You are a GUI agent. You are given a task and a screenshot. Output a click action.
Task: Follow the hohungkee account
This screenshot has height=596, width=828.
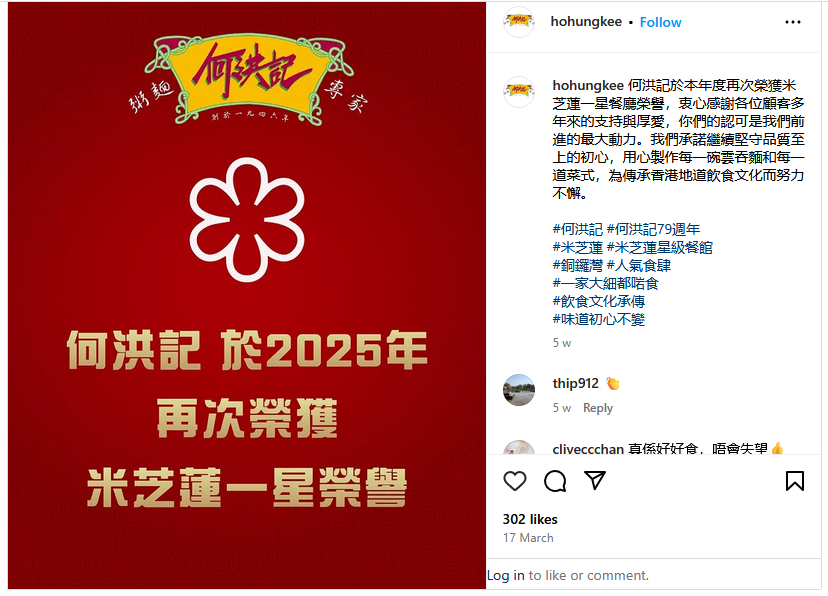click(x=660, y=22)
